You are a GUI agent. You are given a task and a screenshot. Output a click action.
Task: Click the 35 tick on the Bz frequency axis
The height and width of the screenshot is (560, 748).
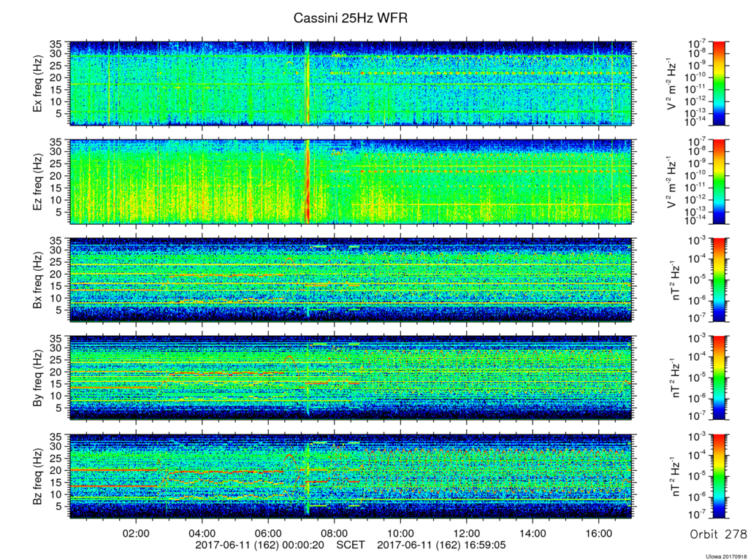56,437
